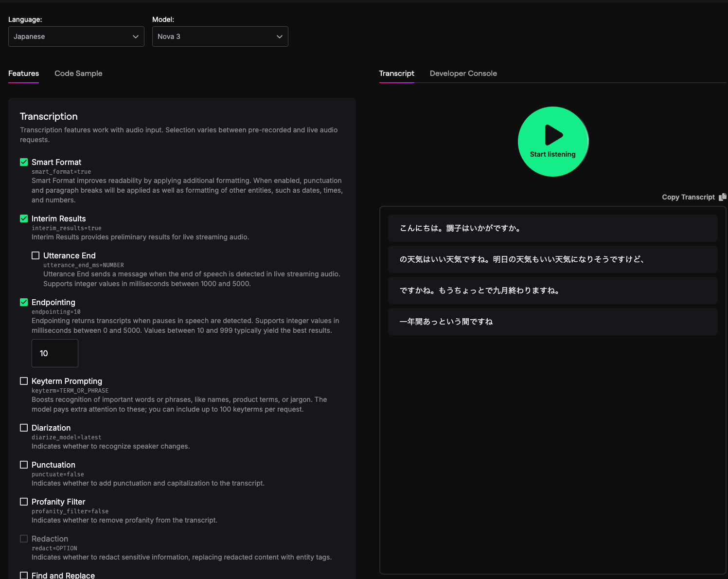
Task: Click the Copy Transcript label
Action: coord(688,197)
